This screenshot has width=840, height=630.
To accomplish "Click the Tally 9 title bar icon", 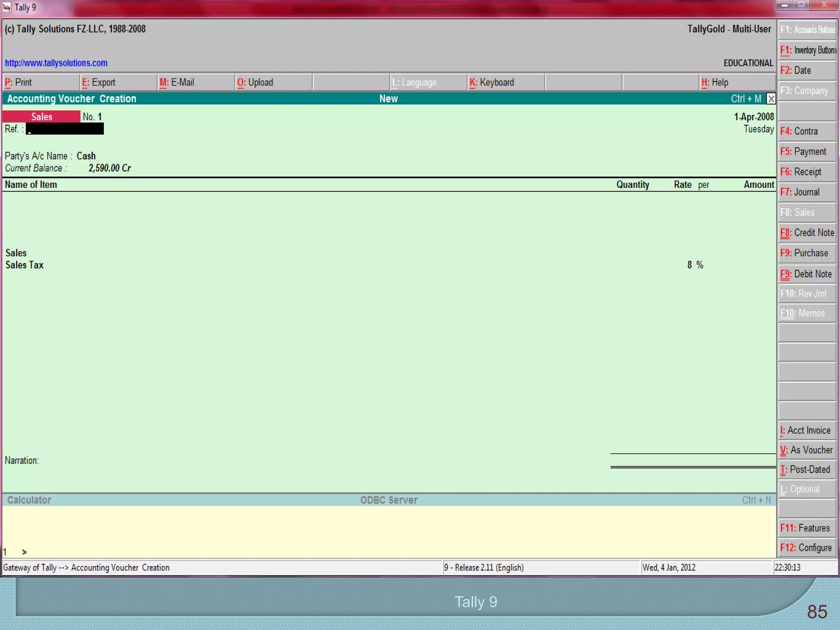I will click(x=7, y=7).
